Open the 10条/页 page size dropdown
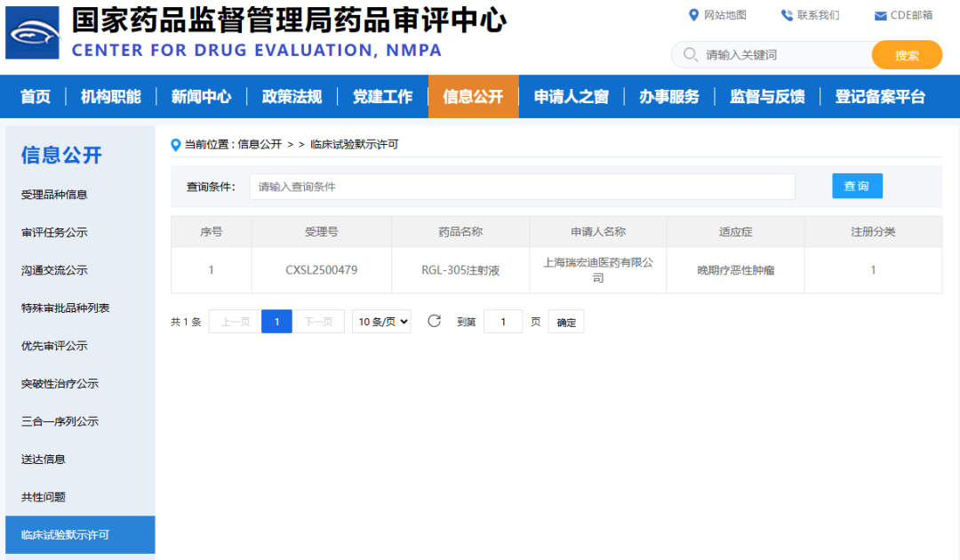Viewport: 960px width, 560px height. point(380,321)
